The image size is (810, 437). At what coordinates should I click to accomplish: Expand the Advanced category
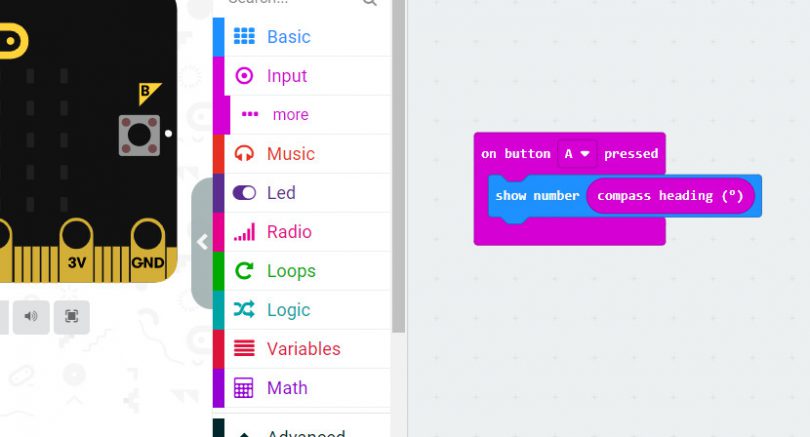(305, 432)
